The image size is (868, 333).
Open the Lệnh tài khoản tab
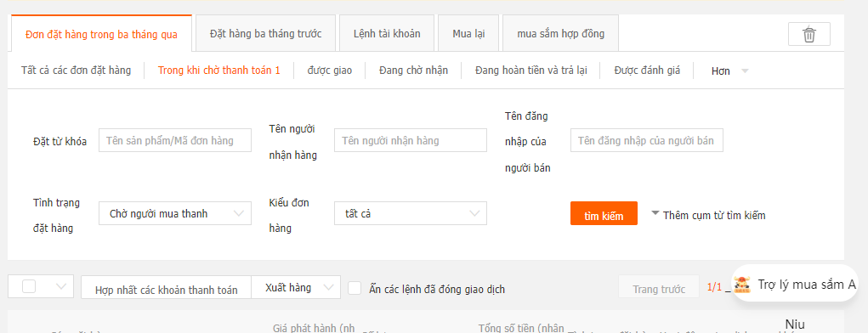tap(387, 33)
